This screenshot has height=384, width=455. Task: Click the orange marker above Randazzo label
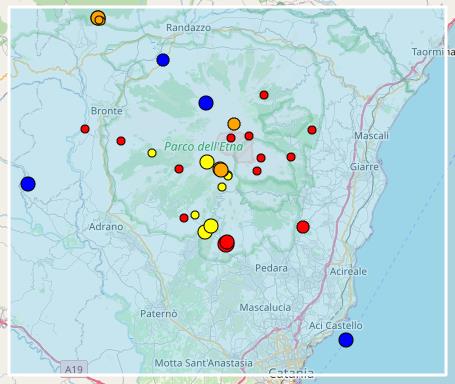(98, 18)
